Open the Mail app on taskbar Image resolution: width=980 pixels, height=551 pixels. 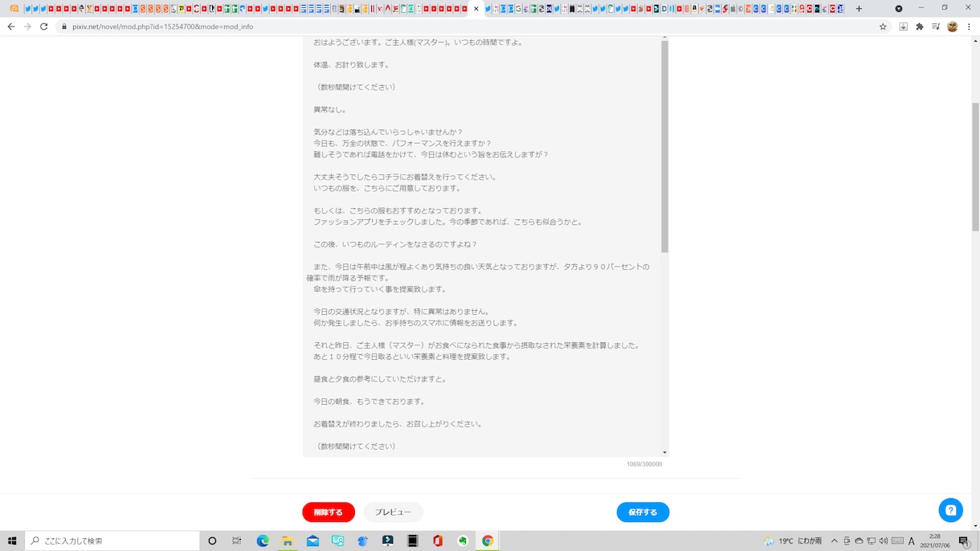pos(312,541)
